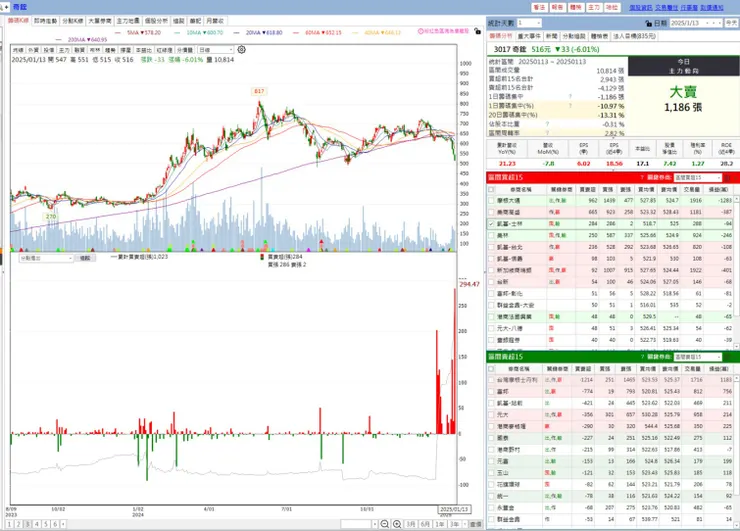Viewport: 740px width, 531px height.
Task: Switch to the 個股分析 tab
Action: tap(156, 21)
